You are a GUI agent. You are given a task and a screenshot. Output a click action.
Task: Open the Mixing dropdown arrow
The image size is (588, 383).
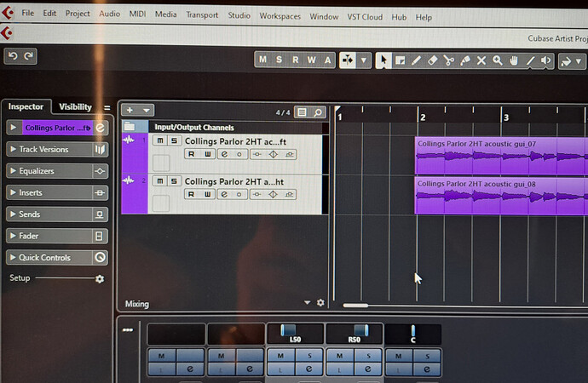point(307,302)
